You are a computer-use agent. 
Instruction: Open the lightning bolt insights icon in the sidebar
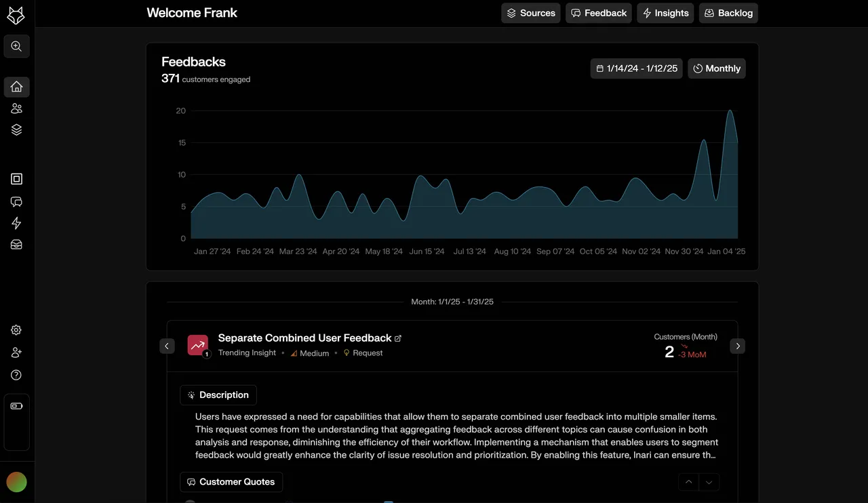[x=17, y=223]
